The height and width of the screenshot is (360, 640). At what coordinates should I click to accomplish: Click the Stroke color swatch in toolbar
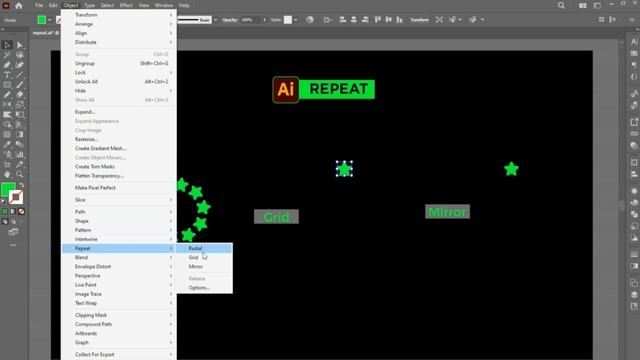pyautogui.click(x=16, y=198)
